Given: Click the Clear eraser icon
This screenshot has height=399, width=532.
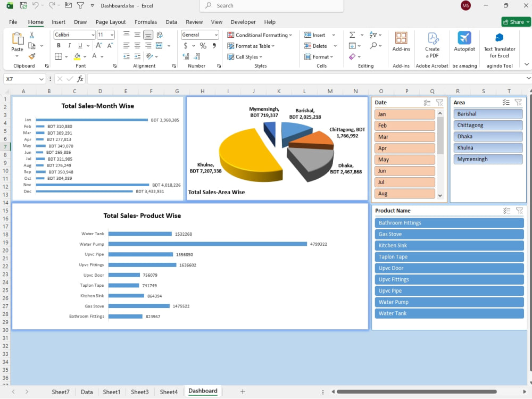Looking at the screenshot, I should pyautogui.click(x=352, y=56).
